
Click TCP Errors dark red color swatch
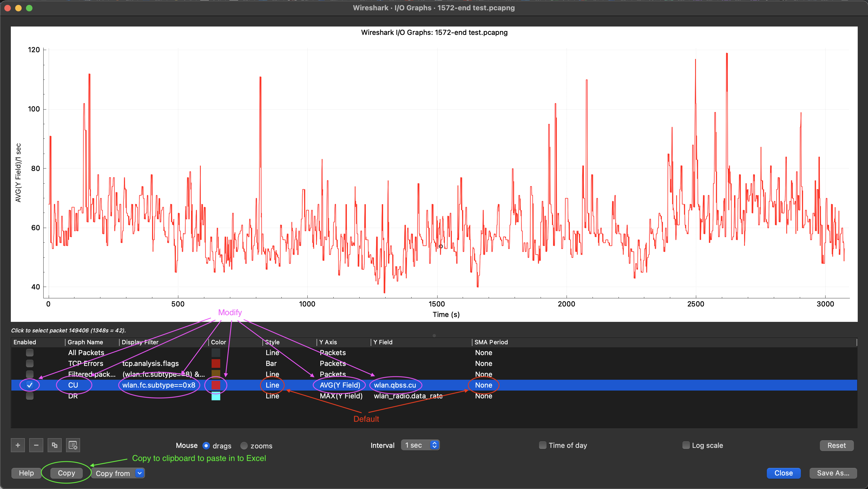(x=216, y=364)
